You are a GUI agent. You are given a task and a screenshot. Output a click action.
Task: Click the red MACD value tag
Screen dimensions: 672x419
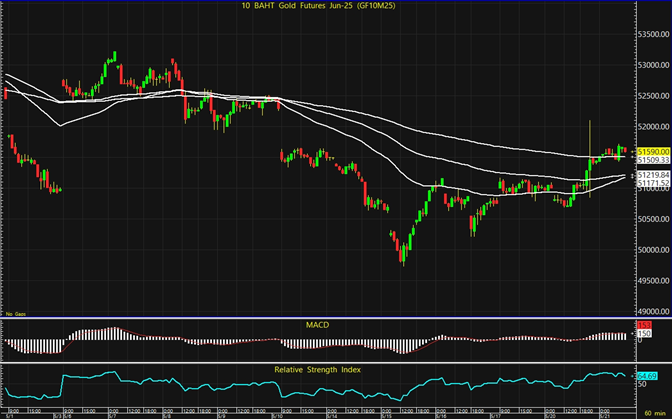tap(642, 327)
